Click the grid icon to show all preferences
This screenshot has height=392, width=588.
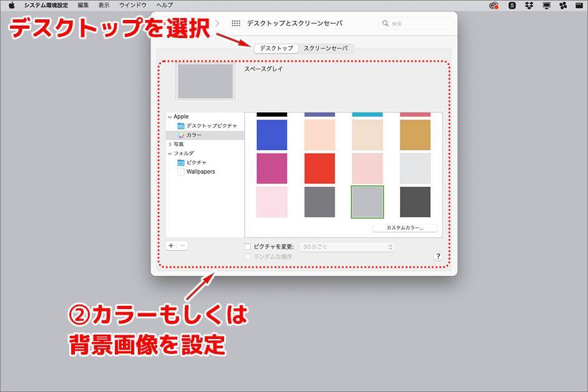[x=236, y=23]
